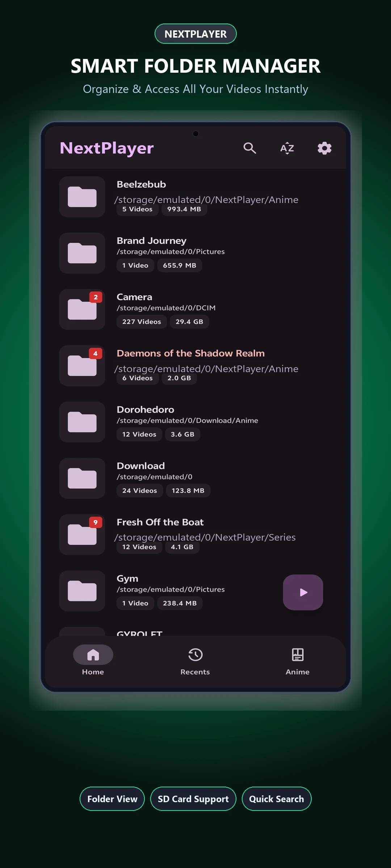Viewport: 391px width, 868px height.
Task: Click the SD Card Support pill
Action: click(193, 799)
